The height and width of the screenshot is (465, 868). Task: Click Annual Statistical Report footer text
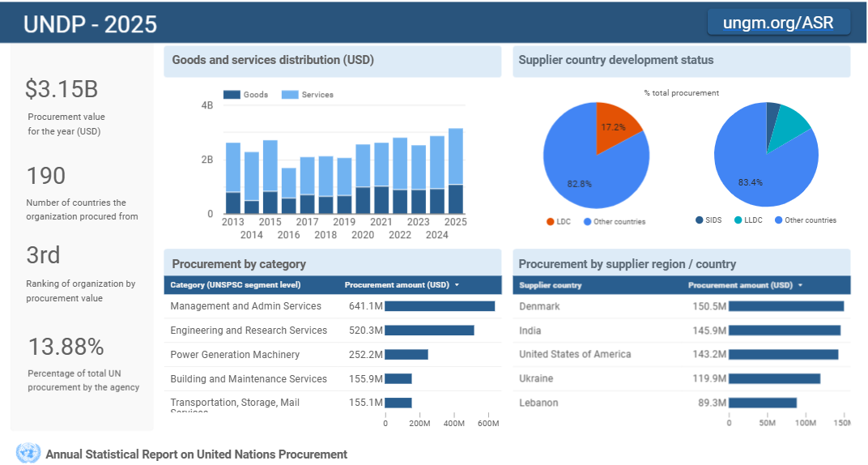pos(197,454)
